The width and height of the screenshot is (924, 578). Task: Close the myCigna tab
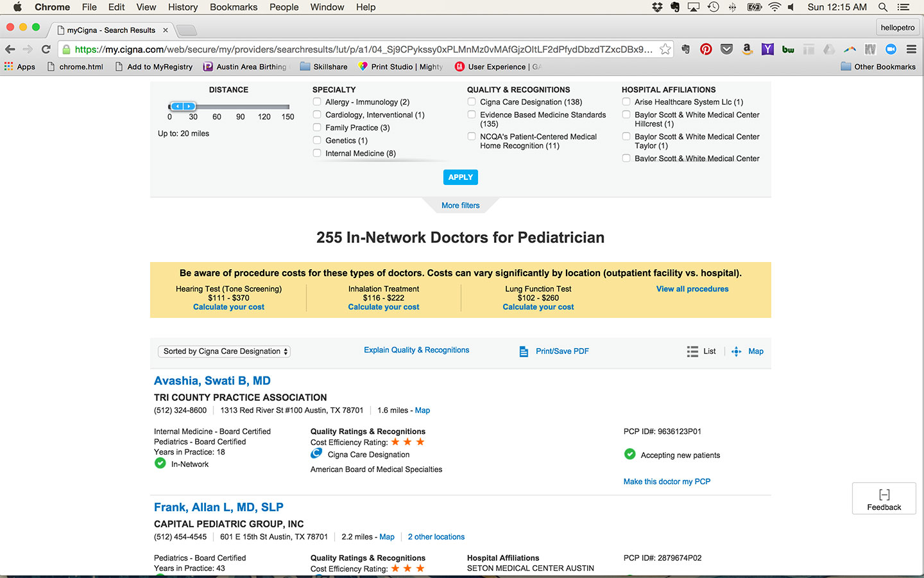click(x=165, y=30)
